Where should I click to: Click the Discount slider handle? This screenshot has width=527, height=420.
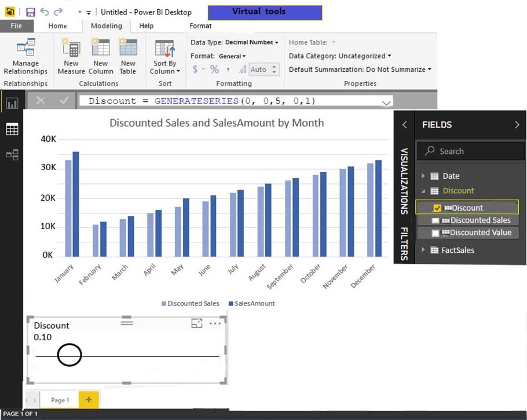point(69,355)
